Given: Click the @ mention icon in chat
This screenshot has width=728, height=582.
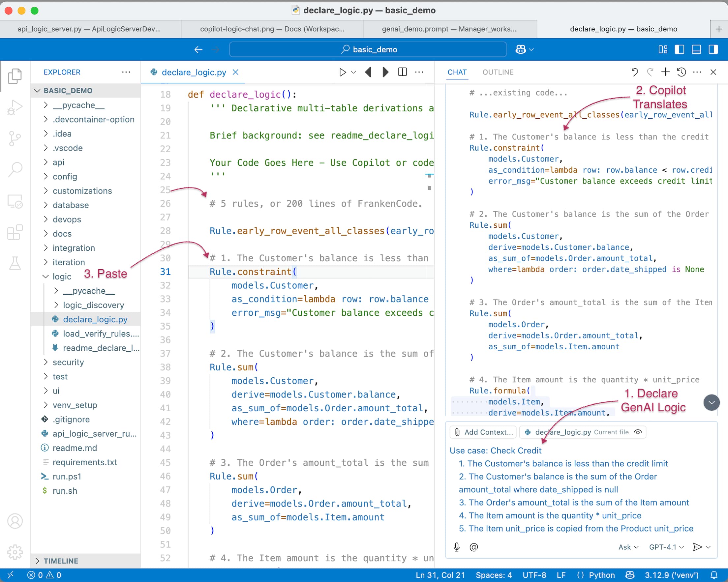Looking at the screenshot, I should (x=474, y=547).
